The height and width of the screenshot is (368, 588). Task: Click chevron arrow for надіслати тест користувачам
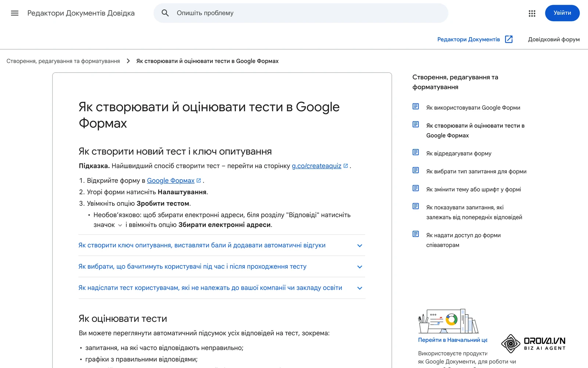360,288
